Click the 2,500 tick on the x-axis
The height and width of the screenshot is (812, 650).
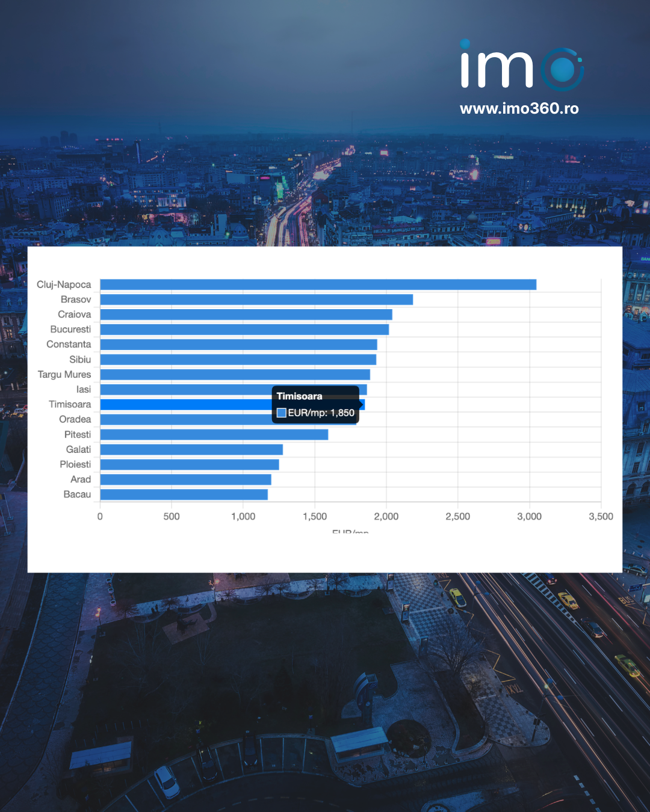coord(458,517)
